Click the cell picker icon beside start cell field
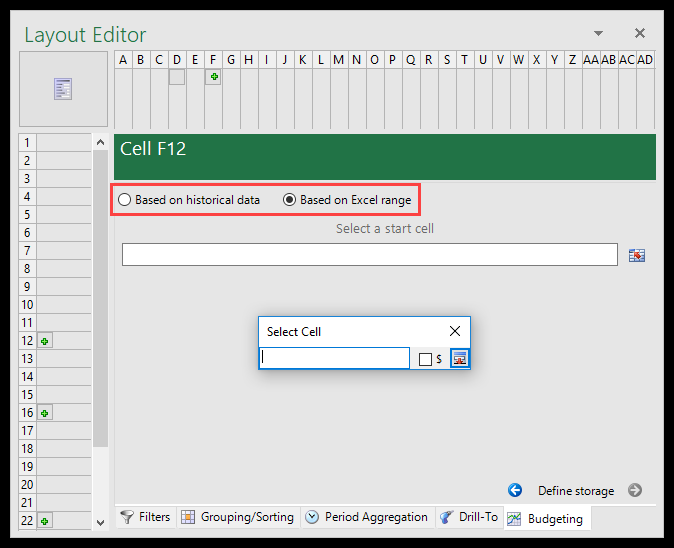The height and width of the screenshot is (548, 674). (x=636, y=256)
